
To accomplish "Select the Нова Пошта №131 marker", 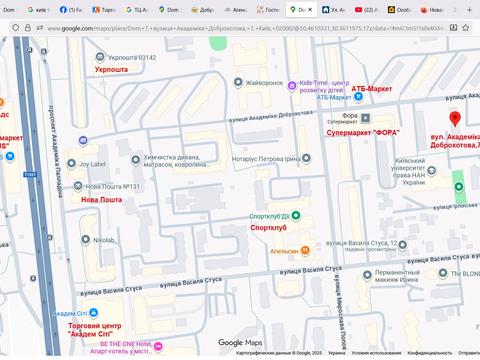I will click(78, 186).
